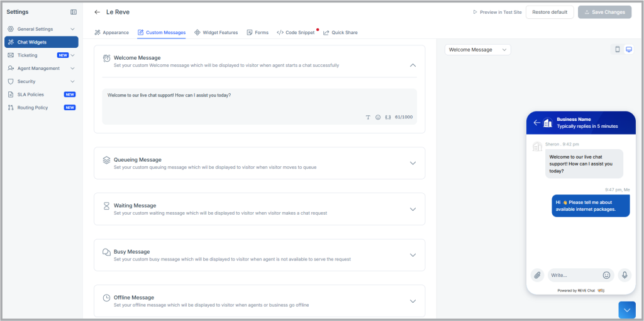Click the NEW badge next to Ticketing
Viewport: 644px width, 321px height.
point(63,55)
